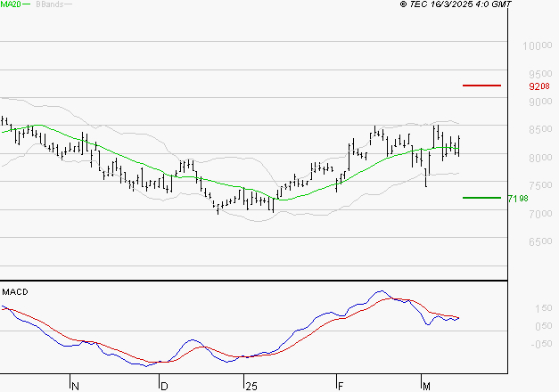The height and width of the screenshot is (392, 559).
Task: Click the 8500 price axis label
Action: [x=540, y=129]
